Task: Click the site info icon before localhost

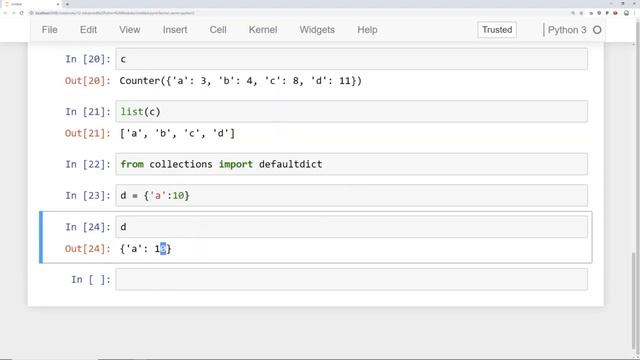Action: click(31, 13)
